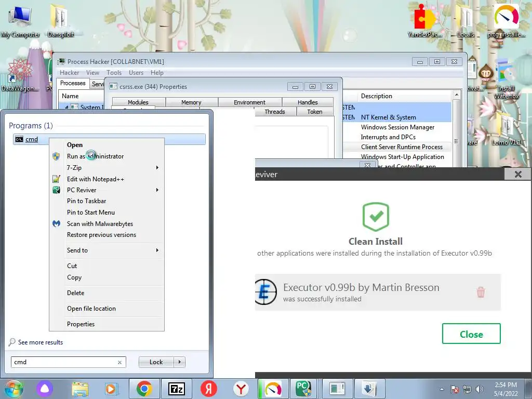Switch to PC Reviver in the taskbar
The width and height of the screenshot is (532, 399).
(303, 389)
